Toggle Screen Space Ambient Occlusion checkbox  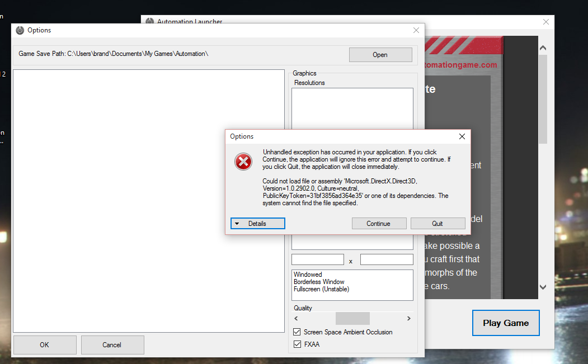pos(297,332)
